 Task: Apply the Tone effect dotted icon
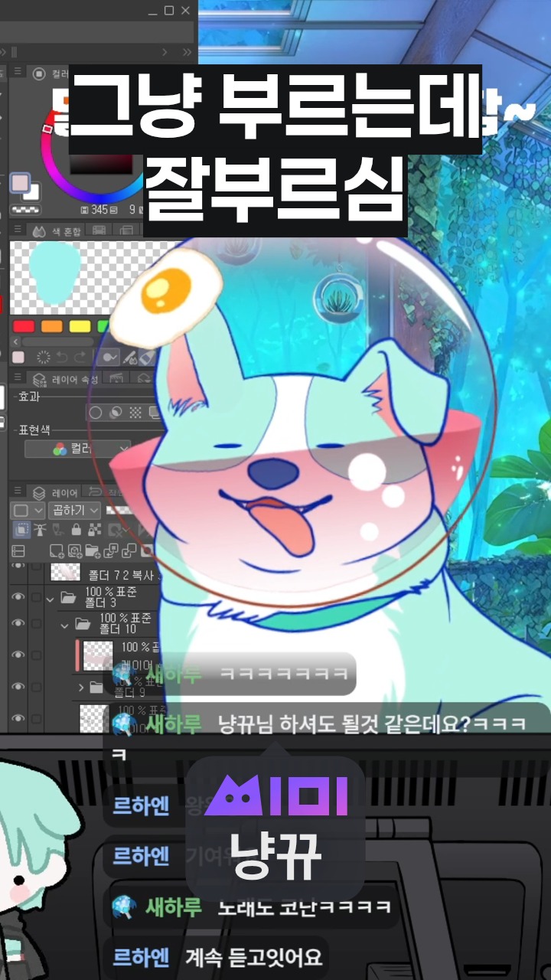point(135,413)
